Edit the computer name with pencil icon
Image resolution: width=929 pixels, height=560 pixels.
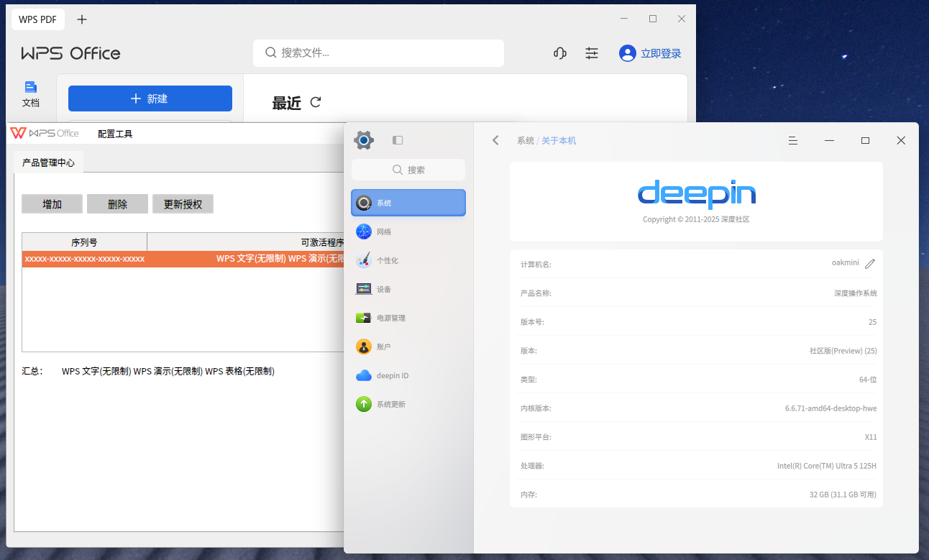870,264
